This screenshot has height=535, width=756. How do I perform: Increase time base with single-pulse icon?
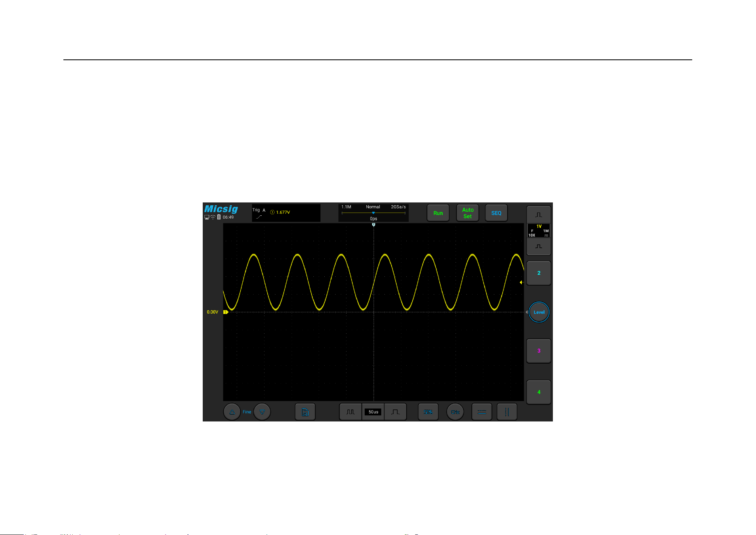[x=395, y=412]
